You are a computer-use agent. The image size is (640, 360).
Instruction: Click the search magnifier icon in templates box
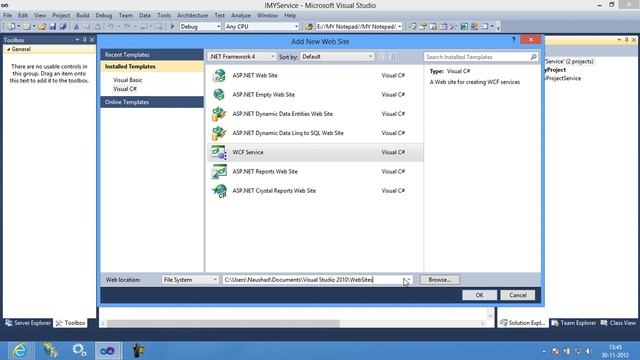(x=533, y=57)
